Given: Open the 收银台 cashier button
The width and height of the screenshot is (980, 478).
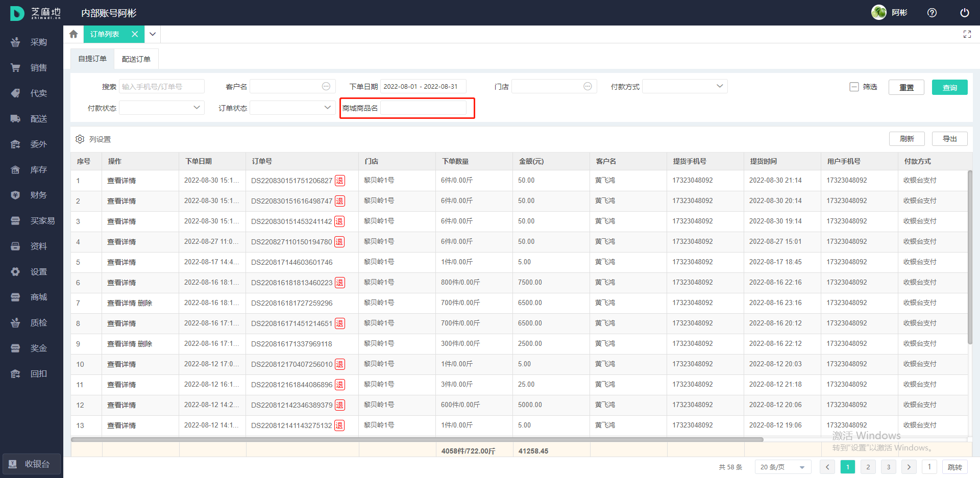Looking at the screenshot, I should (32, 464).
